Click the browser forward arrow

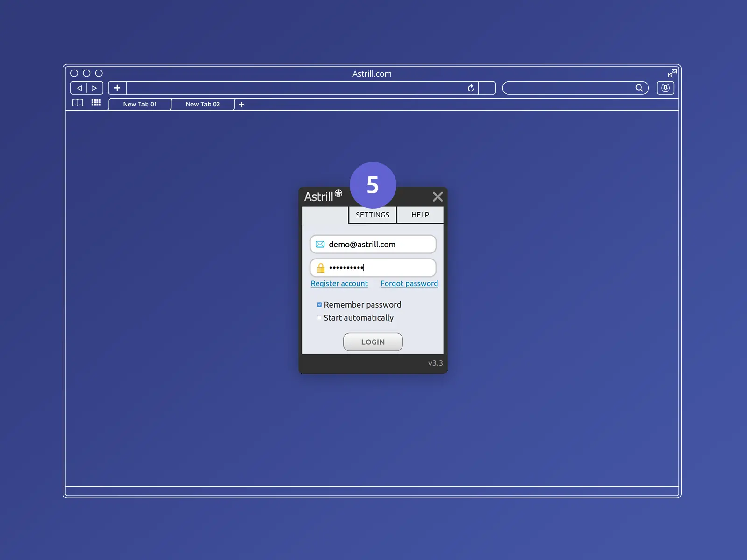[x=94, y=88]
